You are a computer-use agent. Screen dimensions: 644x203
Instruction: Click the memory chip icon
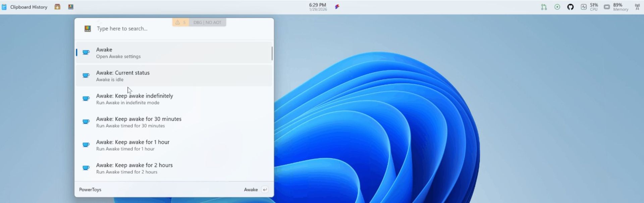click(607, 7)
